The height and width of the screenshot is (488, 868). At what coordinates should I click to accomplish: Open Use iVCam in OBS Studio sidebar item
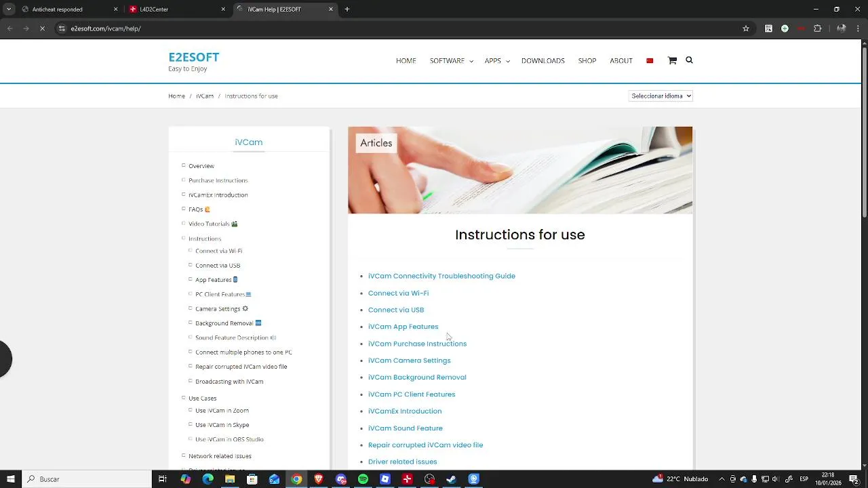[229, 439]
